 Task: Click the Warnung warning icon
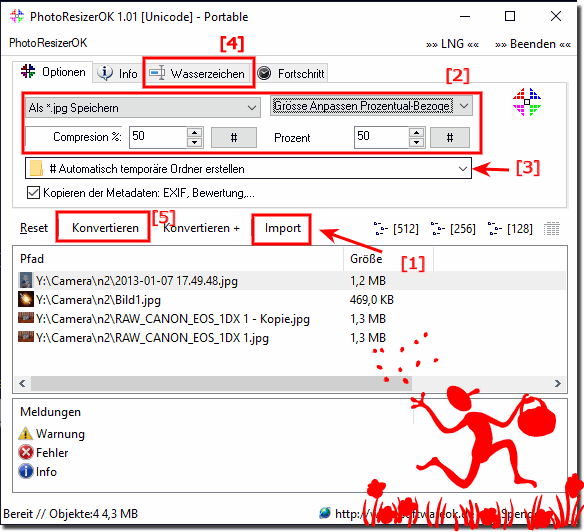point(26,433)
